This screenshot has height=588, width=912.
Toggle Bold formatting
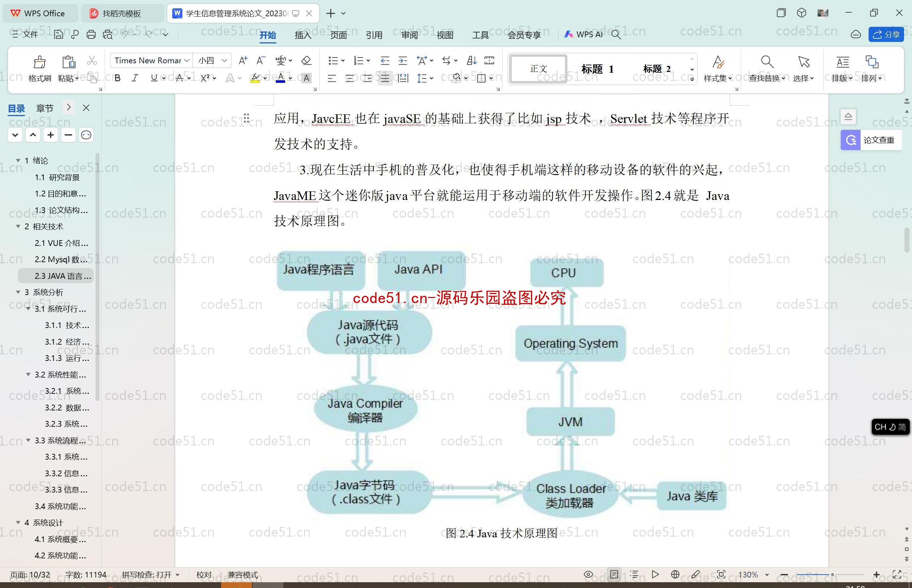(x=118, y=78)
